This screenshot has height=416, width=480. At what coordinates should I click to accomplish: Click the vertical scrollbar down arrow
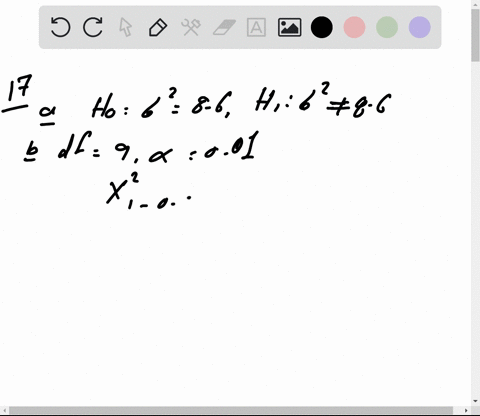[475, 401]
